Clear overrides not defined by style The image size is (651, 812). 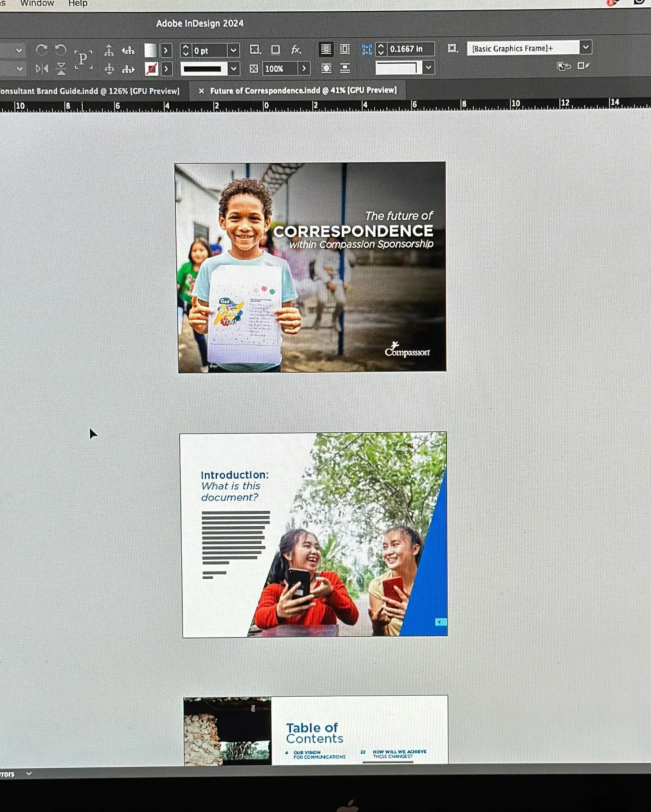pos(563,66)
